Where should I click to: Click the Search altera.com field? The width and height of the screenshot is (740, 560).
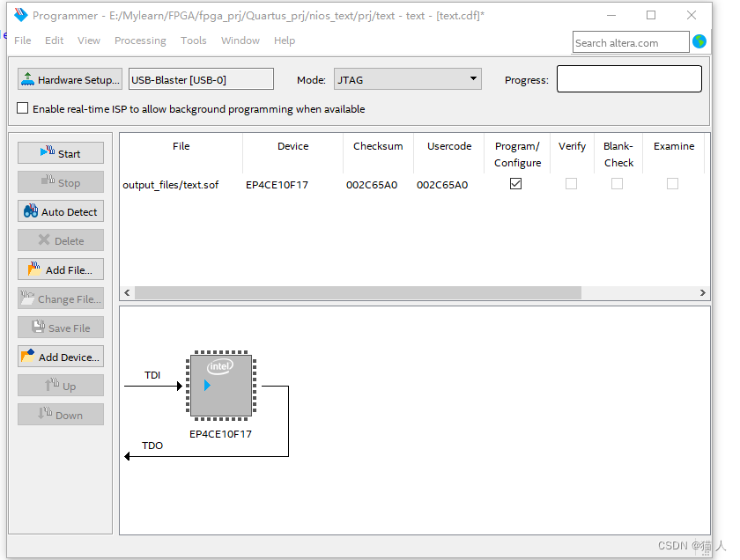[631, 42]
